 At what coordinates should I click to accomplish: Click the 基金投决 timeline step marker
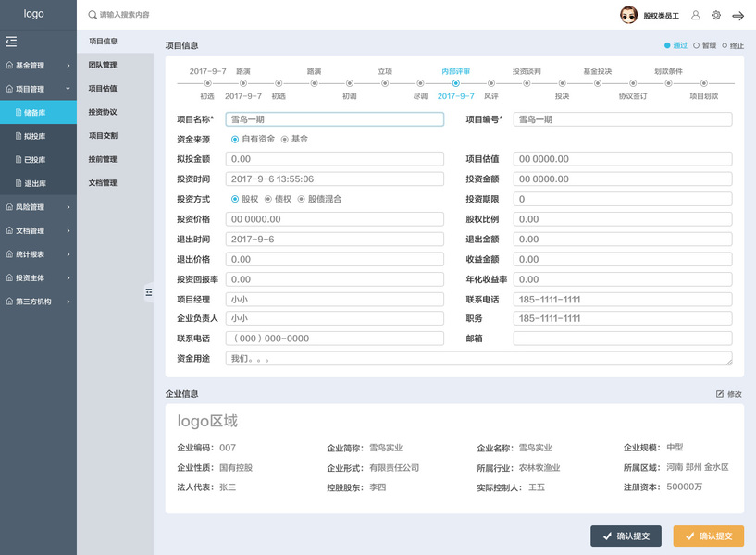pyautogui.click(x=598, y=83)
